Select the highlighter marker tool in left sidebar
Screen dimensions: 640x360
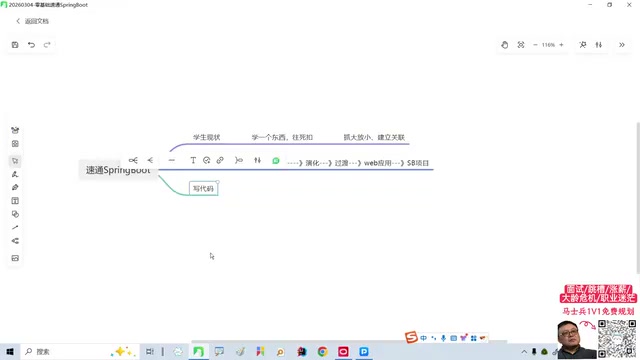15,187
